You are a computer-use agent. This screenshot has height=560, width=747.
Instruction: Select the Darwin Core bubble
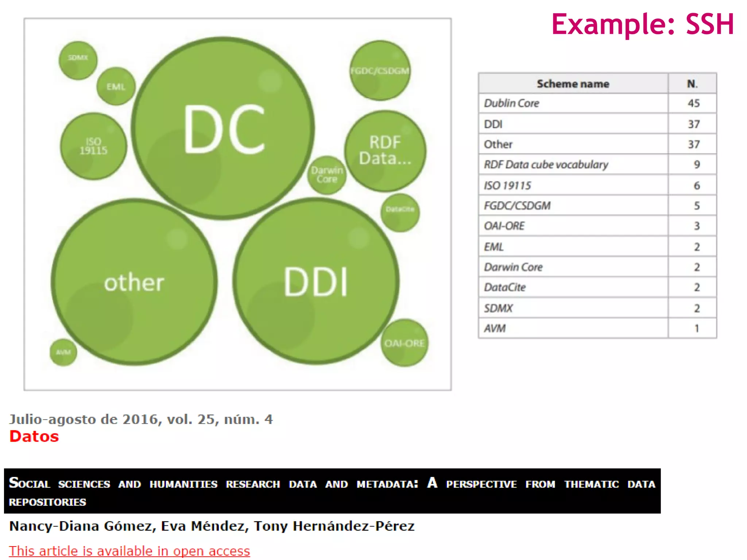327,175
